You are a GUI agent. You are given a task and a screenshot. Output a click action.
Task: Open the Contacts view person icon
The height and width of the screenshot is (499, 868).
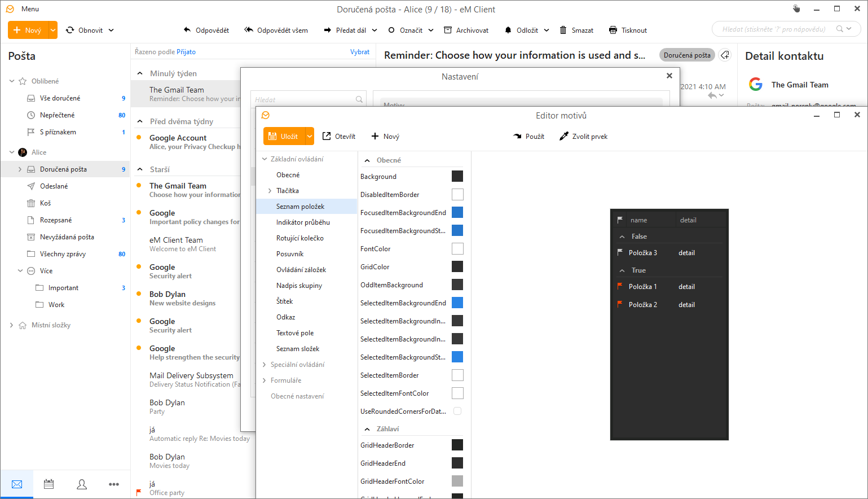(82, 484)
